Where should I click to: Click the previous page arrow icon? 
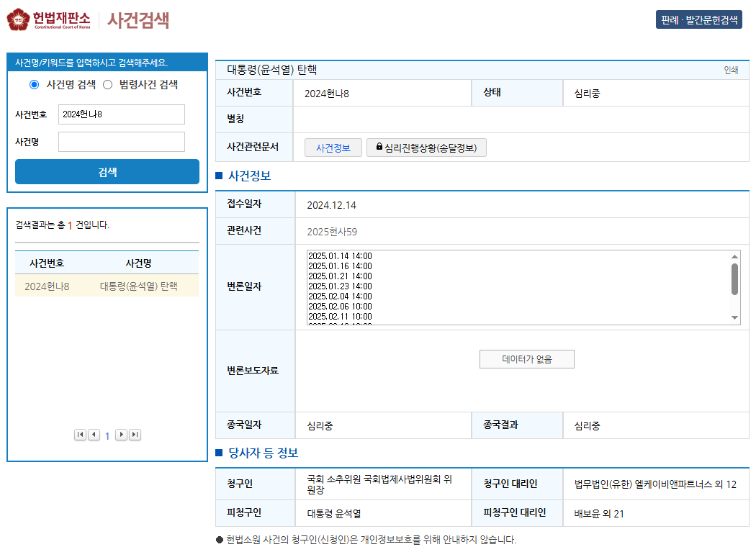(x=94, y=435)
